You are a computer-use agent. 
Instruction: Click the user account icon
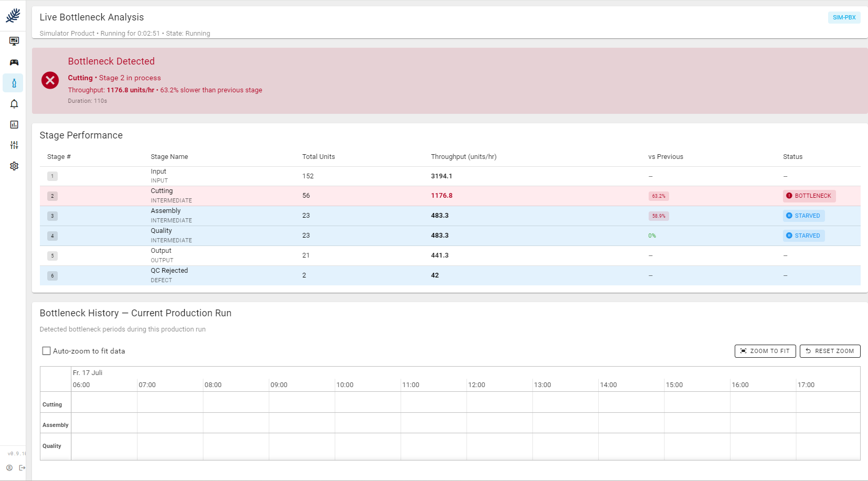9,468
